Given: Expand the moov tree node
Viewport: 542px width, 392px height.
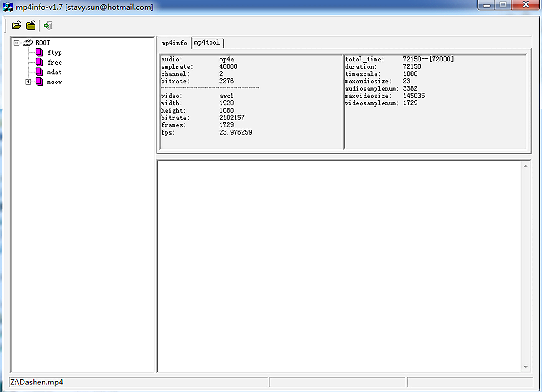Looking at the screenshot, I should click(x=28, y=82).
